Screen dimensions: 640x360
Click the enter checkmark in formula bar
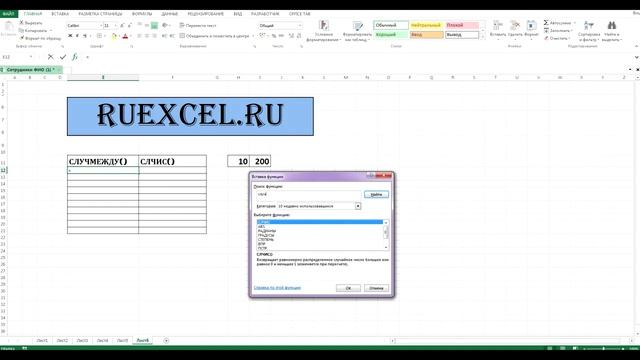62,57
